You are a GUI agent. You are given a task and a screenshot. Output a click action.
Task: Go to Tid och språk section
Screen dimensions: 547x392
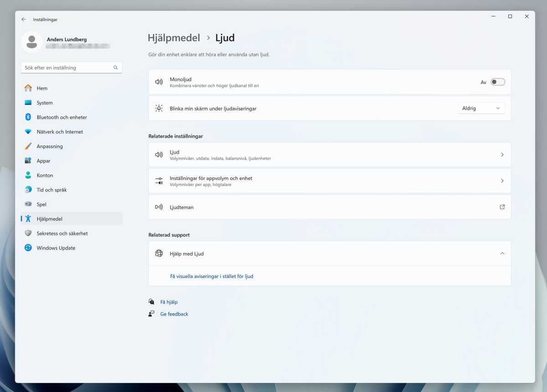(x=52, y=190)
